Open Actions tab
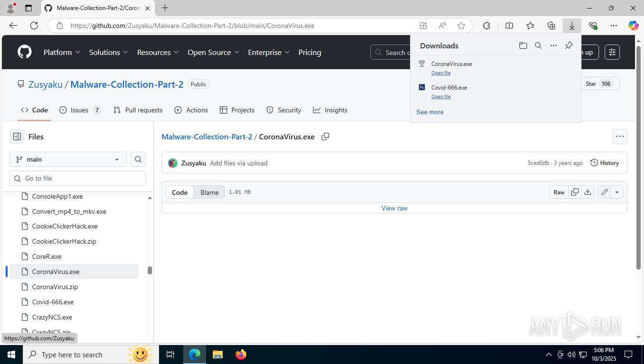 tap(191, 110)
